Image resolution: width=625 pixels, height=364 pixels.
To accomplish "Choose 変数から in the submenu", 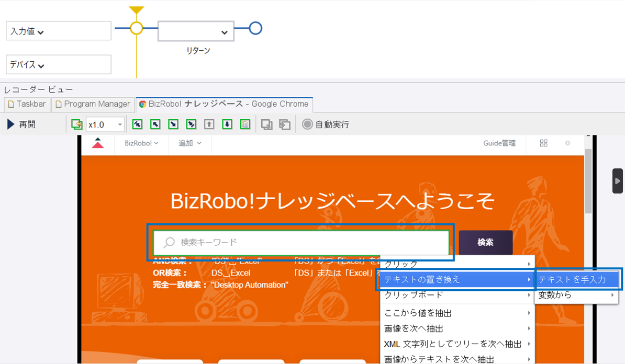I will point(577,295).
